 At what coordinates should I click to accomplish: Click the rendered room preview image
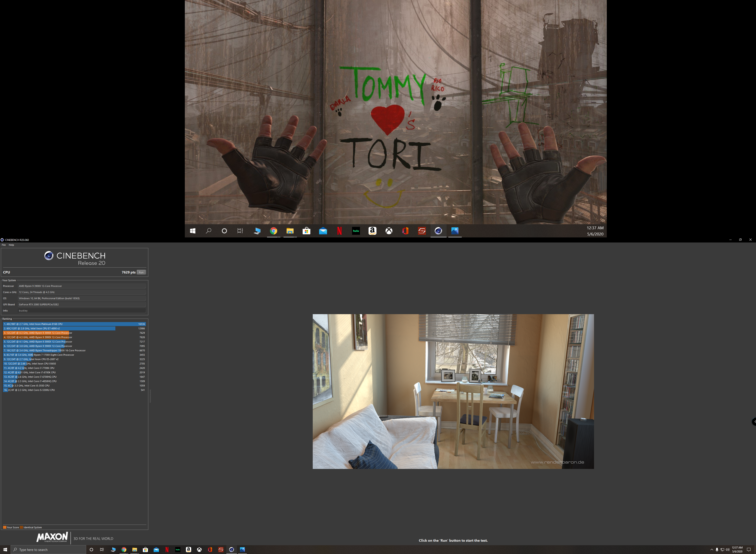pos(453,391)
